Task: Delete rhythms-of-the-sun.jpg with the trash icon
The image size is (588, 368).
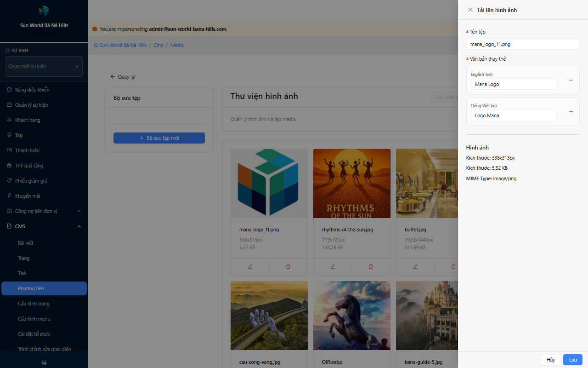Action: coord(371,266)
